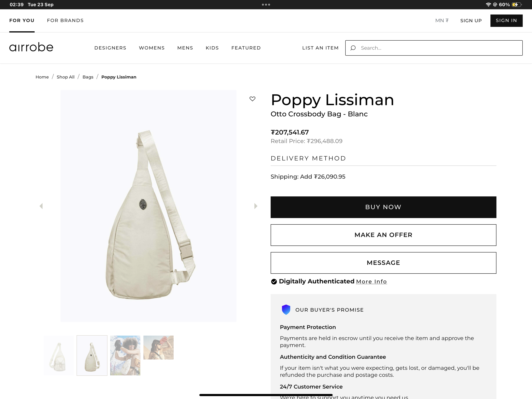Image resolution: width=532 pixels, height=399 pixels.
Task: Switch to the For Brands tab
Action: click(65, 20)
